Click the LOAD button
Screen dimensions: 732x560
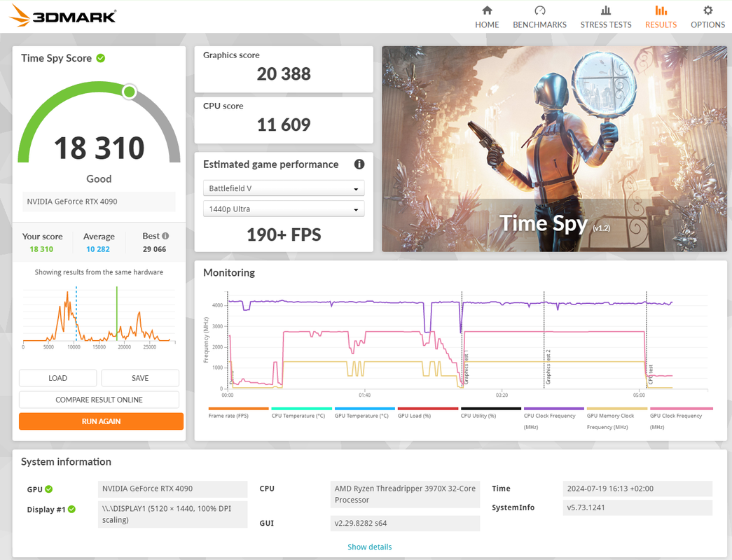(58, 378)
